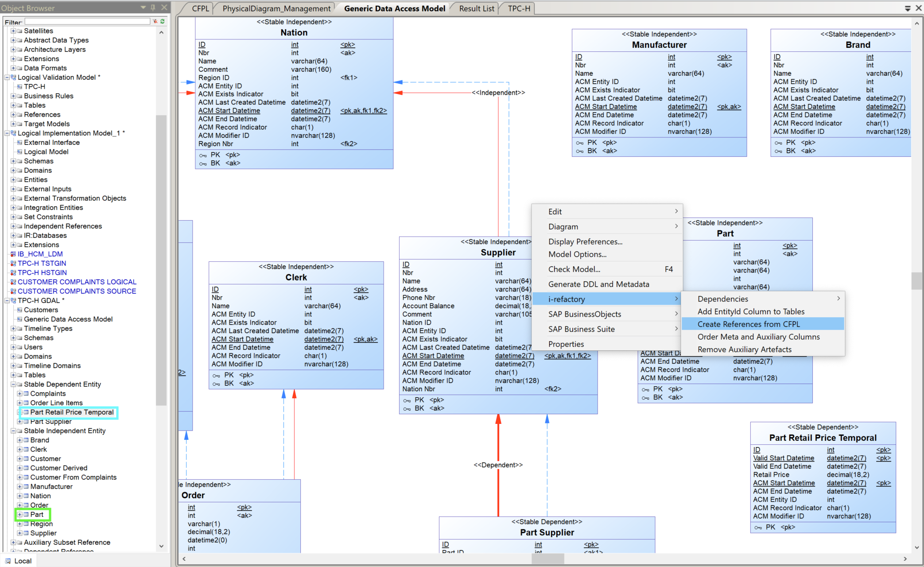The width and height of the screenshot is (924, 567).
Task: Click the diagram vertical scrollbar thumb
Action: 916,281
